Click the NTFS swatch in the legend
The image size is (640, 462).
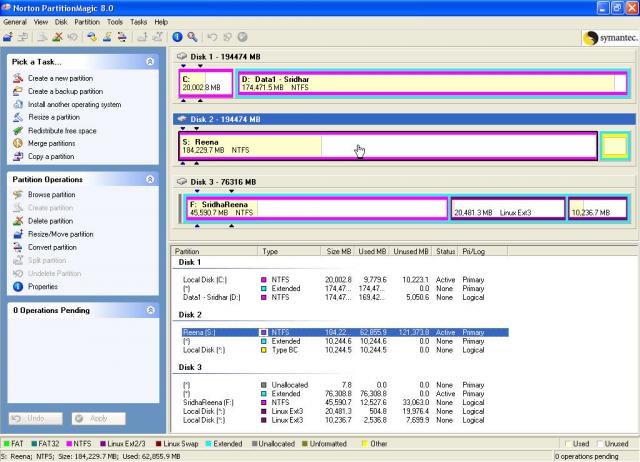[x=69, y=444]
